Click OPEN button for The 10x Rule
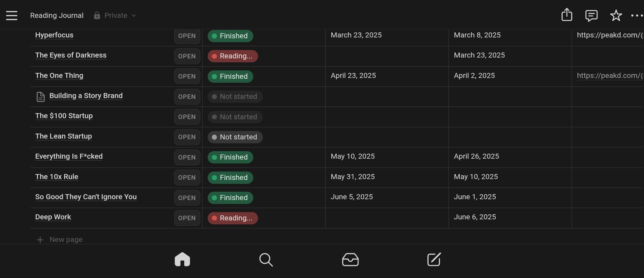 (x=187, y=177)
